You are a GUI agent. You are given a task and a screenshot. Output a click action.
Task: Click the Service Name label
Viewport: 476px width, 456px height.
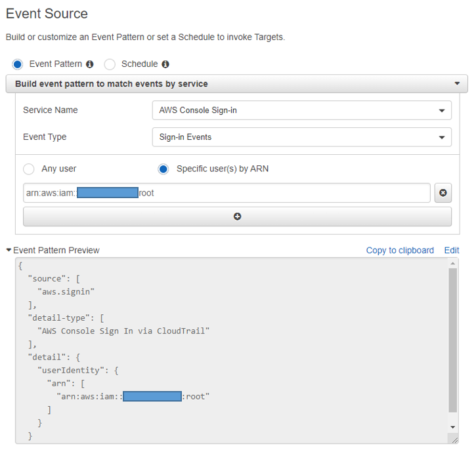(x=51, y=110)
